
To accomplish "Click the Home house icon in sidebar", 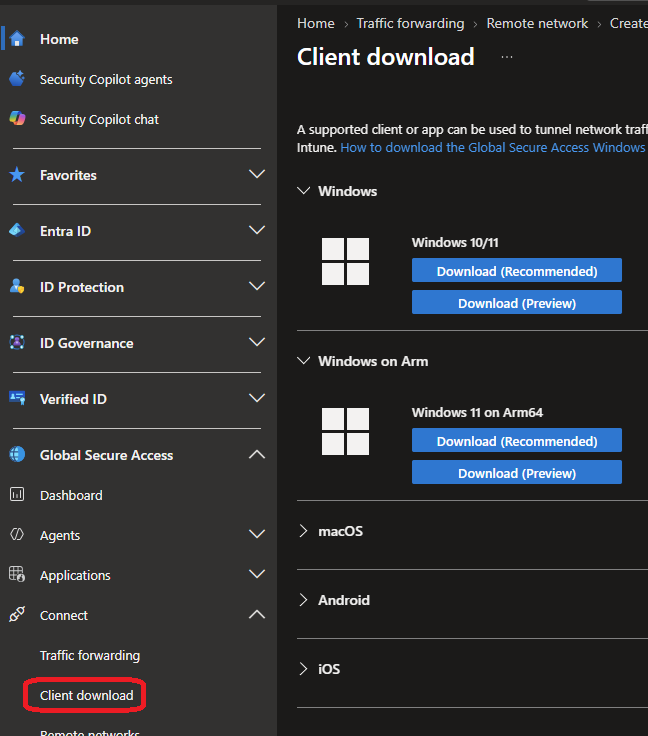I will pyautogui.click(x=17, y=38).
